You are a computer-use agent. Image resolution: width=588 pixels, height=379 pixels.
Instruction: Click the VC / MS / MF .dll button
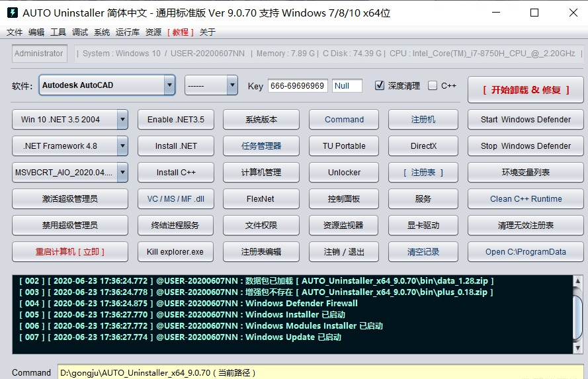coord(176,198)
